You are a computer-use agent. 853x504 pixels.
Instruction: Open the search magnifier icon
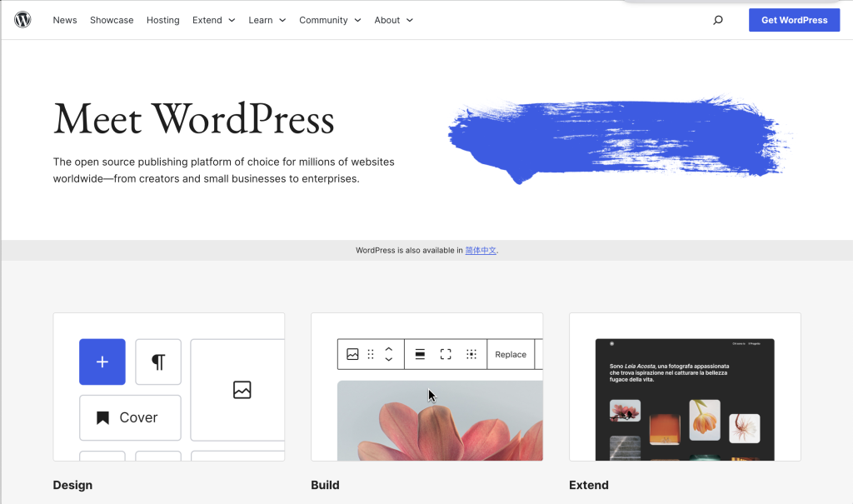coord(718,20)
